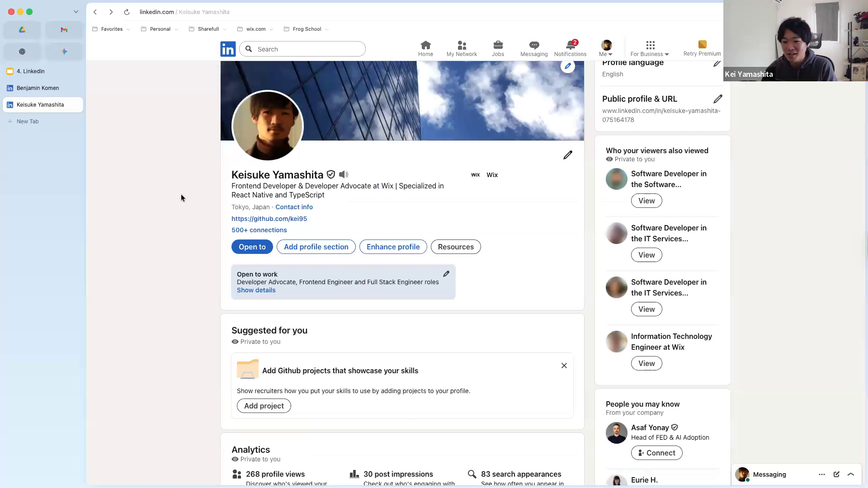Go forward in browser history
Image resolution: width=868 pixels, height=488 pixels.
click(111, 12)
